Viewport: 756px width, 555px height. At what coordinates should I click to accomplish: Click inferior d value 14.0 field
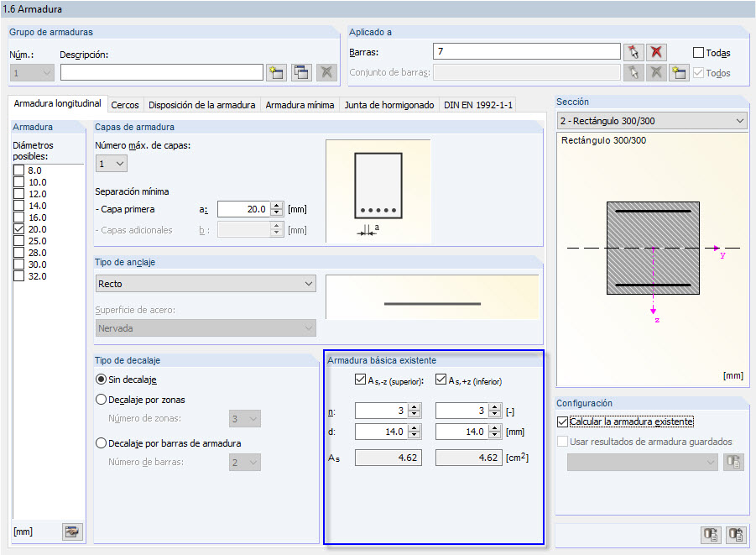click(462, 432)
